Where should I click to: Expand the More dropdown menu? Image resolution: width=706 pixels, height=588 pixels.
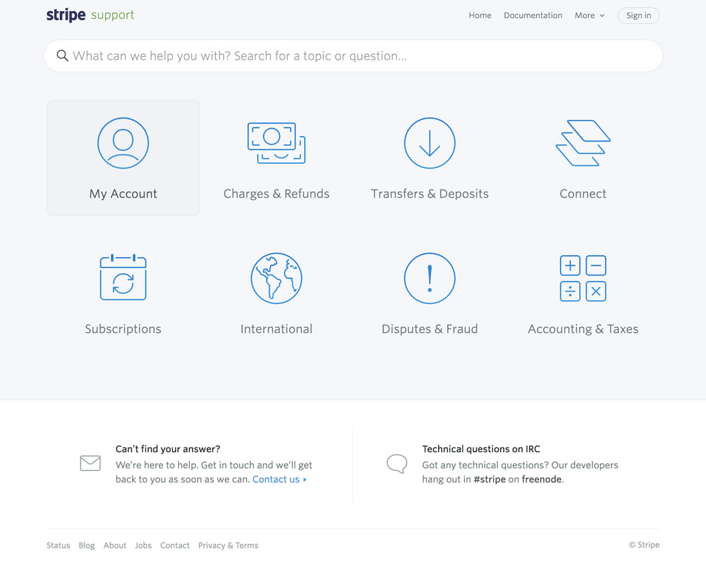click(589, 15)
